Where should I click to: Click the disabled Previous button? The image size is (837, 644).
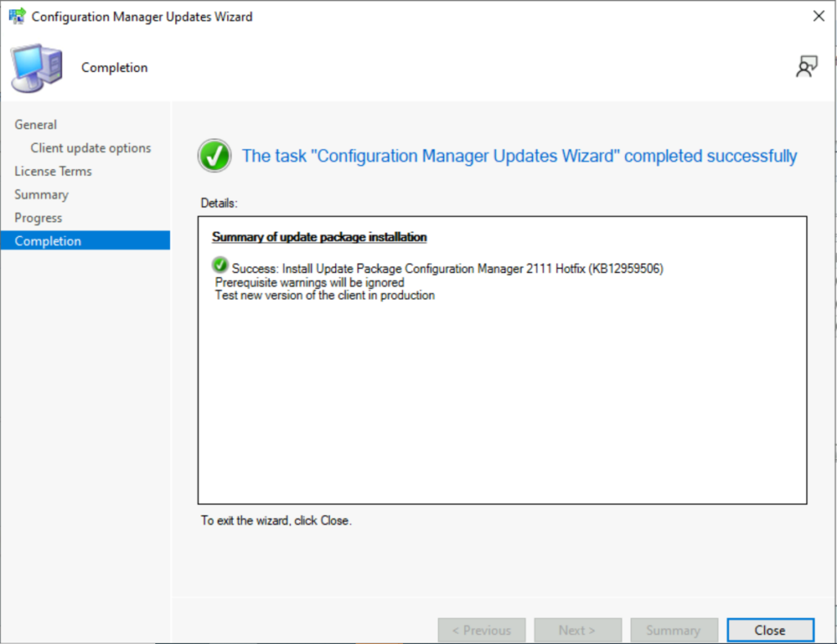click(481, 630)
